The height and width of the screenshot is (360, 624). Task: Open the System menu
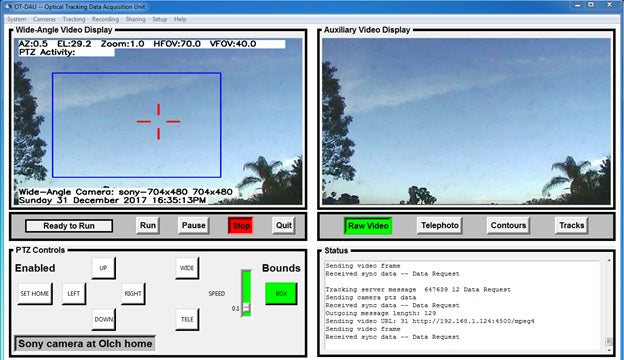point(16,19)
